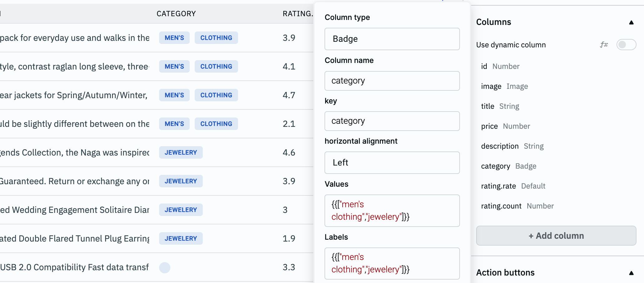The height and width of the screenshot is (283, 644).
Task: Select the category Badge column item
Action: tap(509, 166)
